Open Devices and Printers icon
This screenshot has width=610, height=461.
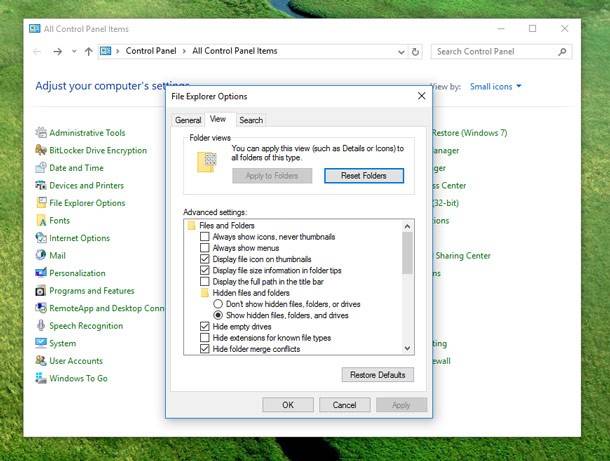[41, 185]
